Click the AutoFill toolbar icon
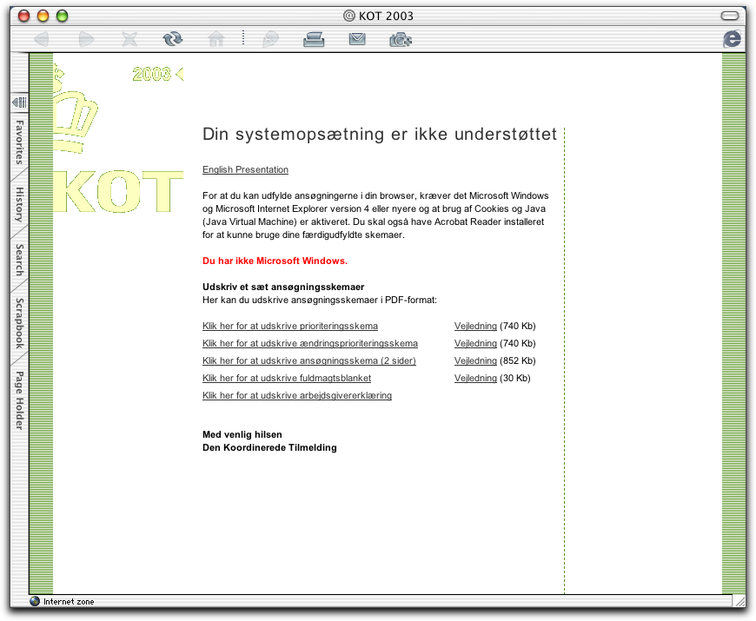The width and height of the screenshot is (756, 621). pyautogui.click(x=270, y=39)
